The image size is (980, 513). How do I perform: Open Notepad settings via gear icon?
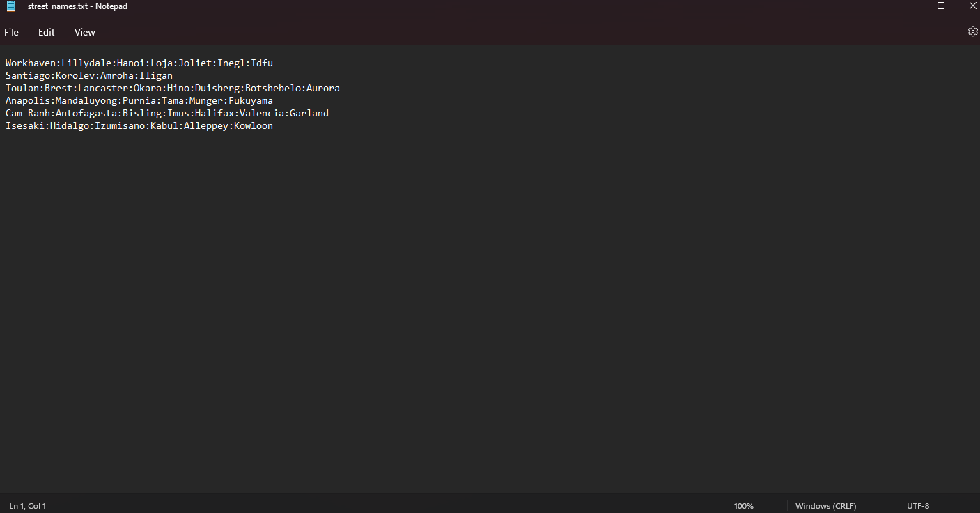[x=972, y=31]
